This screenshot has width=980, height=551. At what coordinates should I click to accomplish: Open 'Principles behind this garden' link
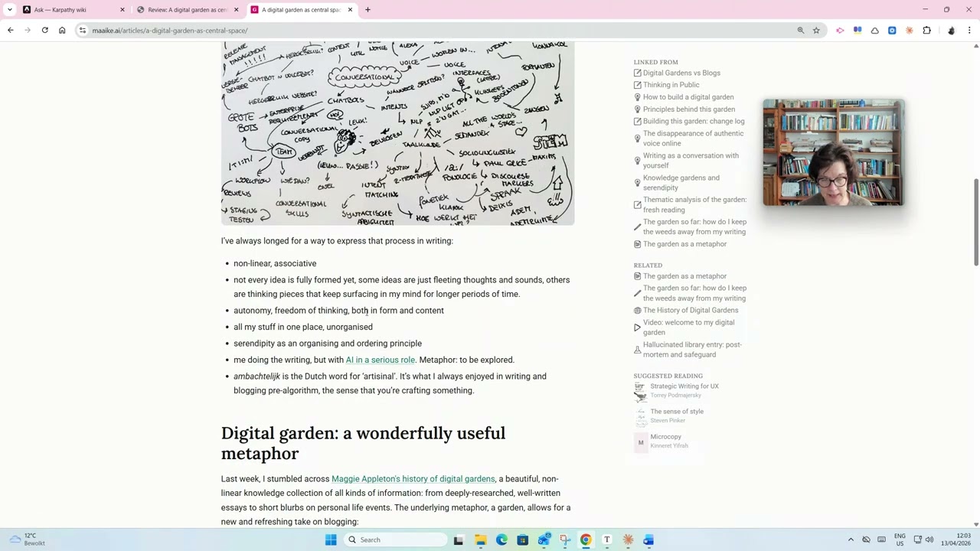coord(689,109)
